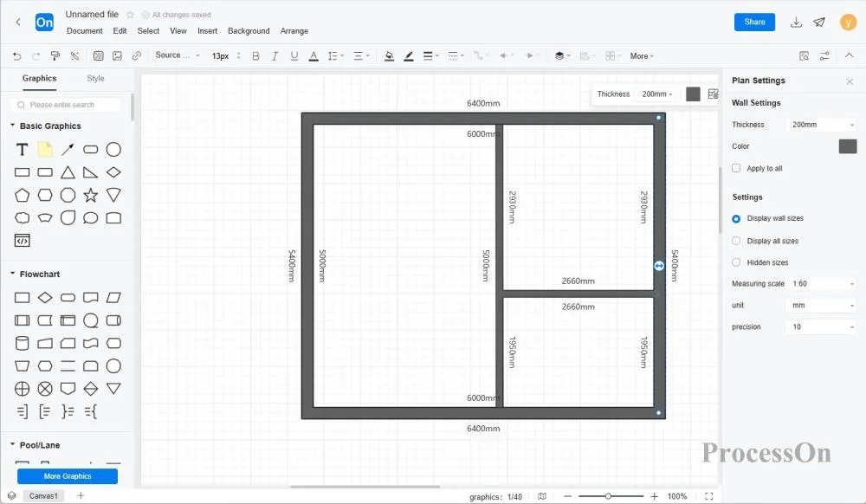866x504 pixels.
Task: Toggle bold text formatting
Action: coord(255,55)
